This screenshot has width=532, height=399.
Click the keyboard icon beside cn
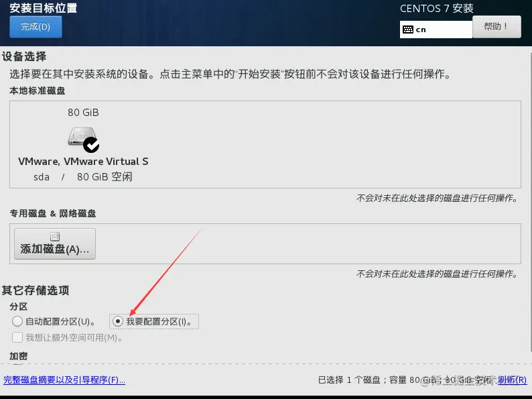click(x=408, y=30)
